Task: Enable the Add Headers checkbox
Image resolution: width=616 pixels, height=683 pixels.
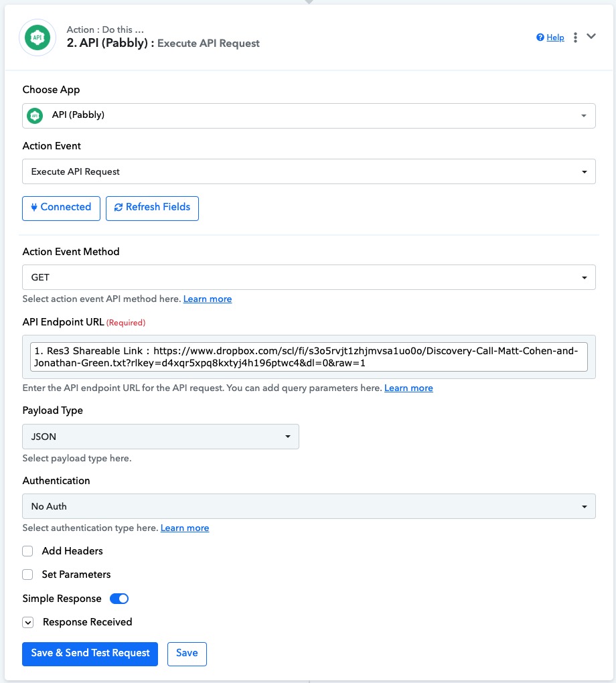Action: (x=27, y=551)
